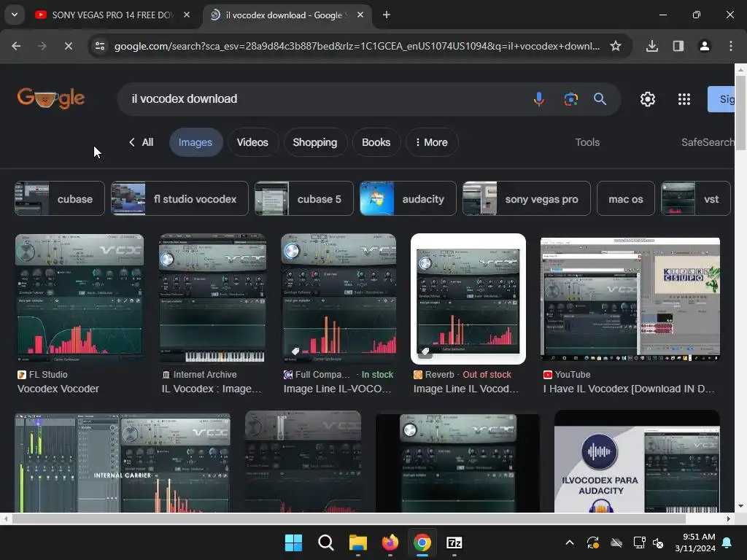Open Firefox from taskbar
This screenshot has width=747, height=560.
tap(390, 542)
